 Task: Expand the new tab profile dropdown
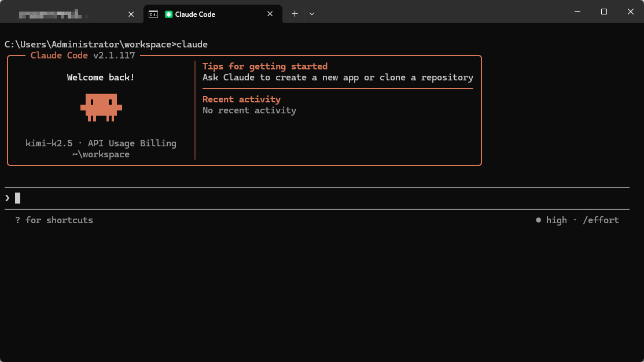coord(312,14)
